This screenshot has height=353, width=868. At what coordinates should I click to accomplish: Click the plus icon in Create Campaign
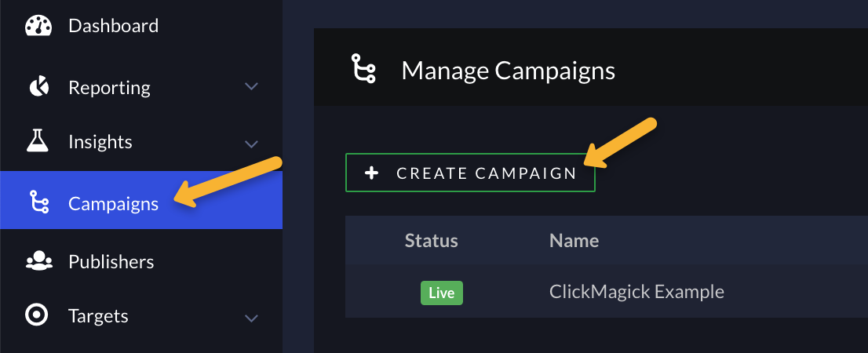pos(371,173)
